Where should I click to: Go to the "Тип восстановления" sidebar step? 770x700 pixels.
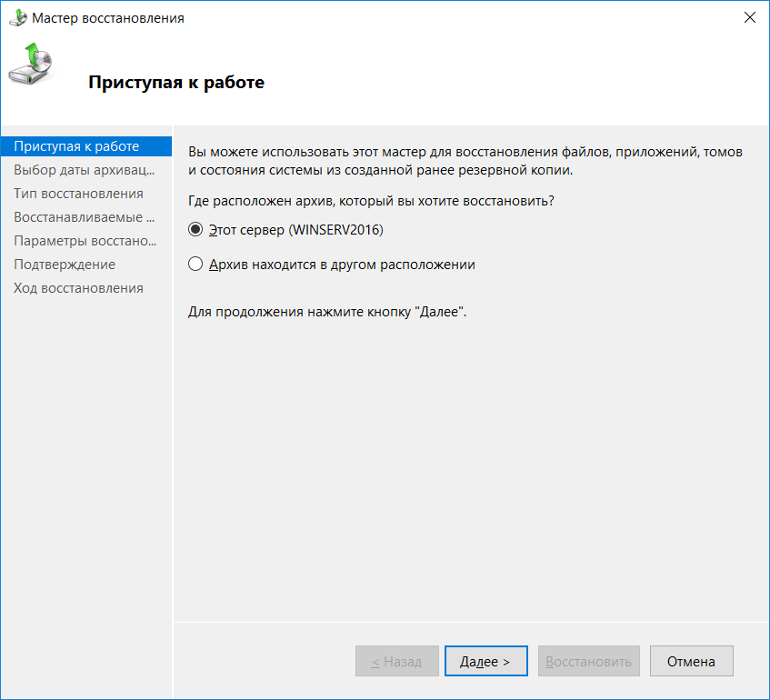pos(78,194)
